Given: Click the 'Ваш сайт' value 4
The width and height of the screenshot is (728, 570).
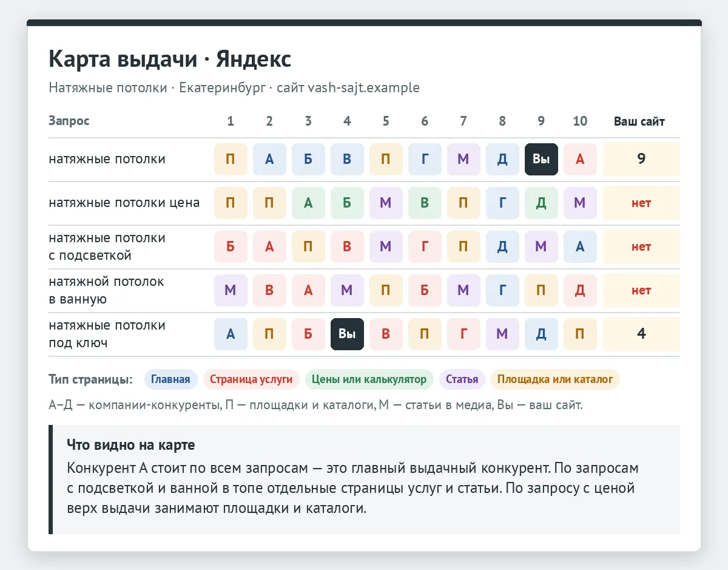Looking at the screenshot, I should point(641,334).
